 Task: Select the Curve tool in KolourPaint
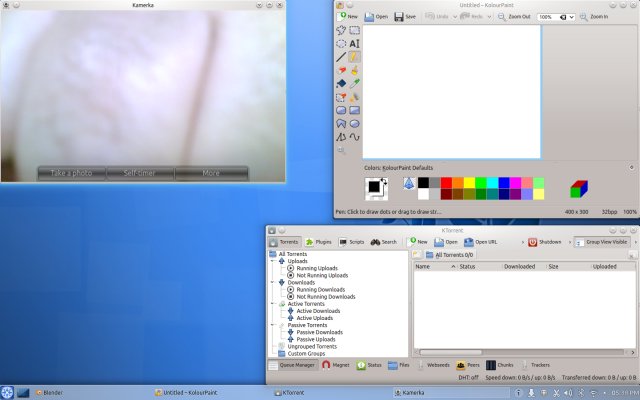coord(355,137)
